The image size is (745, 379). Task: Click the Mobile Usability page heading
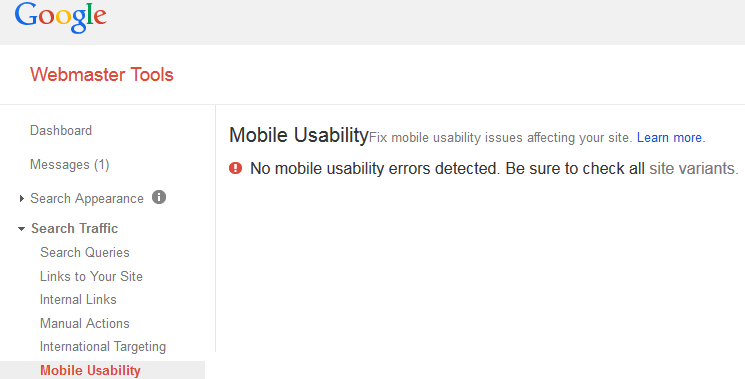(x=299, y=135)
